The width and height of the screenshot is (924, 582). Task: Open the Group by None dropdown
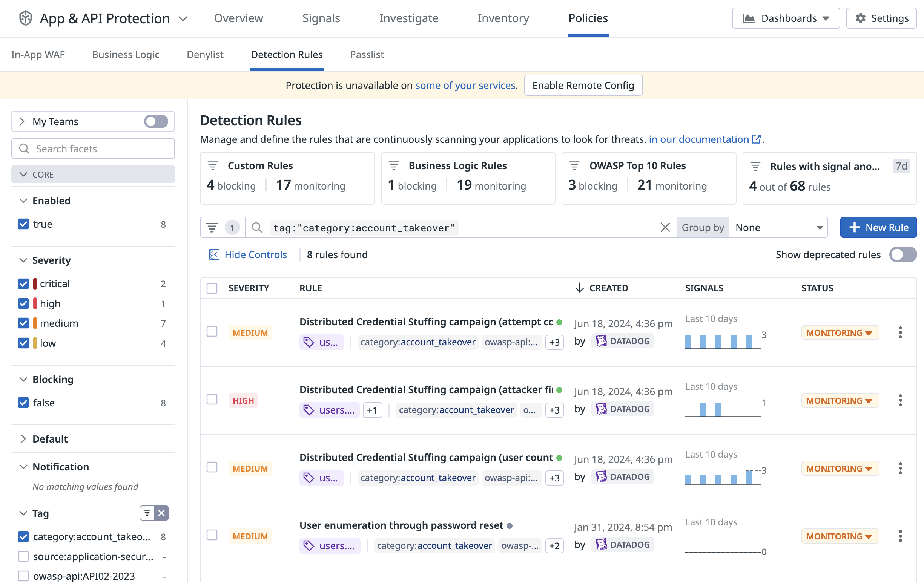[778, 227]
